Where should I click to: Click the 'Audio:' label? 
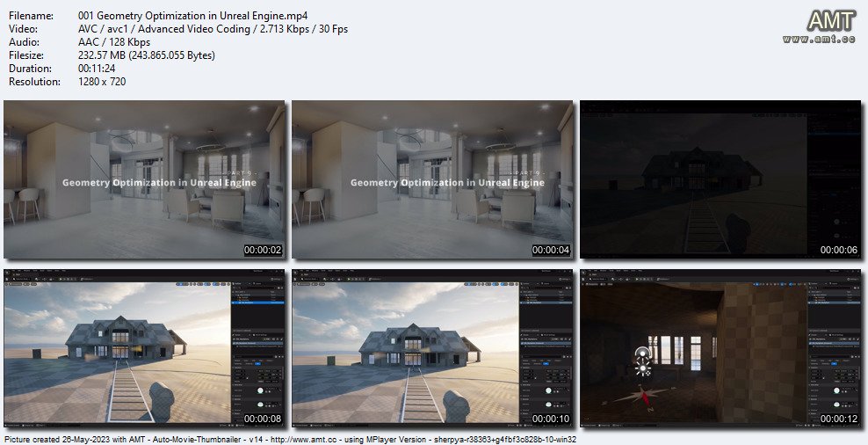click(x=24, y=42)
